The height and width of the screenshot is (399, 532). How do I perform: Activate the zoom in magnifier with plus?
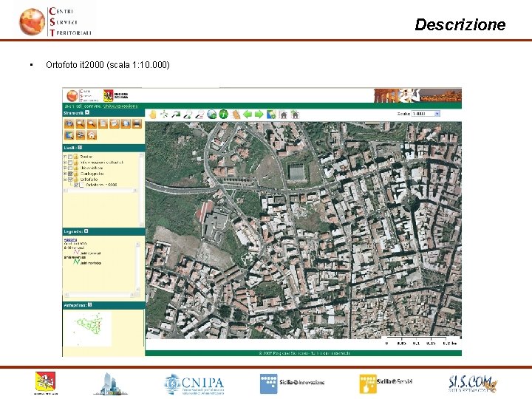click(188, 115)
